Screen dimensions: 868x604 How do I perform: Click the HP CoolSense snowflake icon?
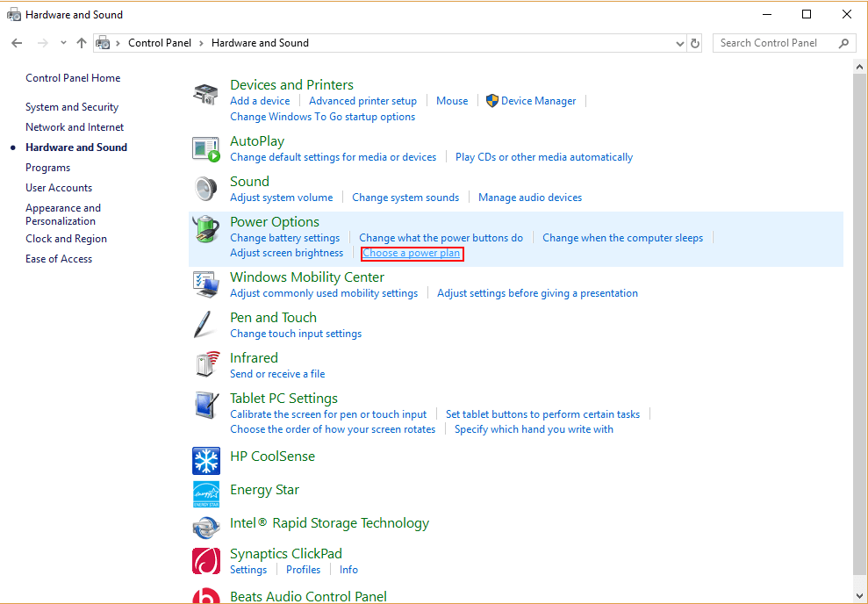coord(206,461)
